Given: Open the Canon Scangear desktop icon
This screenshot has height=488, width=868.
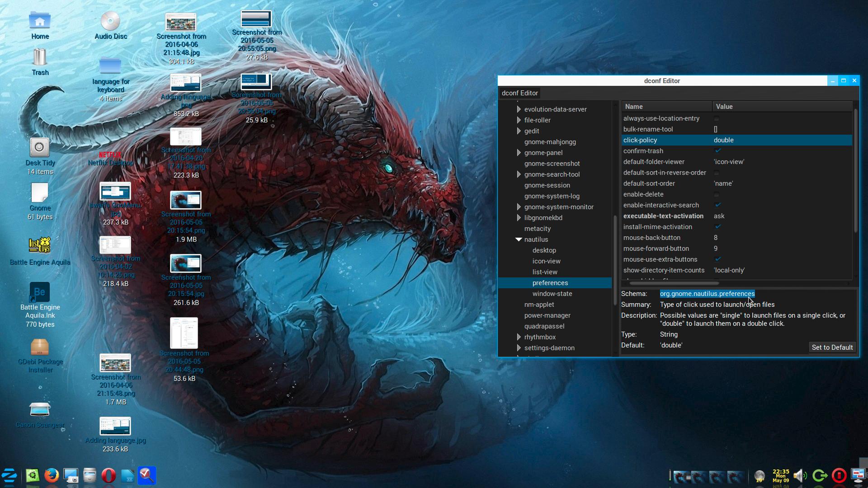Looking at the screenshot, I should pos(40,409).
